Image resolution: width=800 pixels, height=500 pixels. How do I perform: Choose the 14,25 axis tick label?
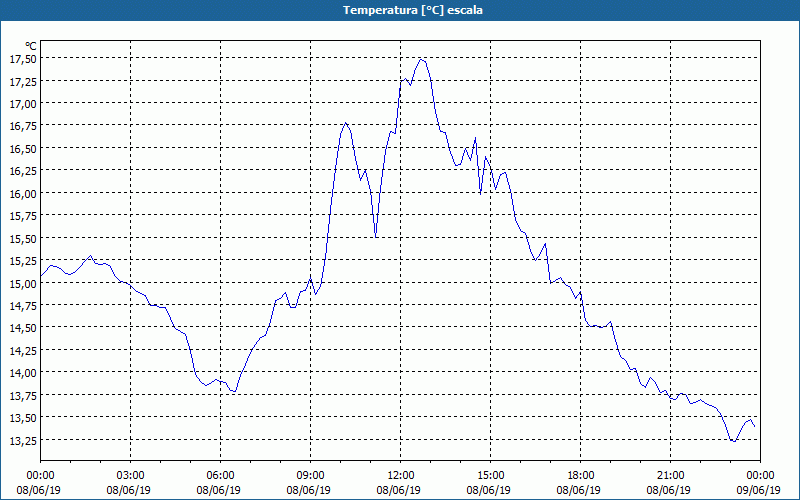tap(23, 350)
